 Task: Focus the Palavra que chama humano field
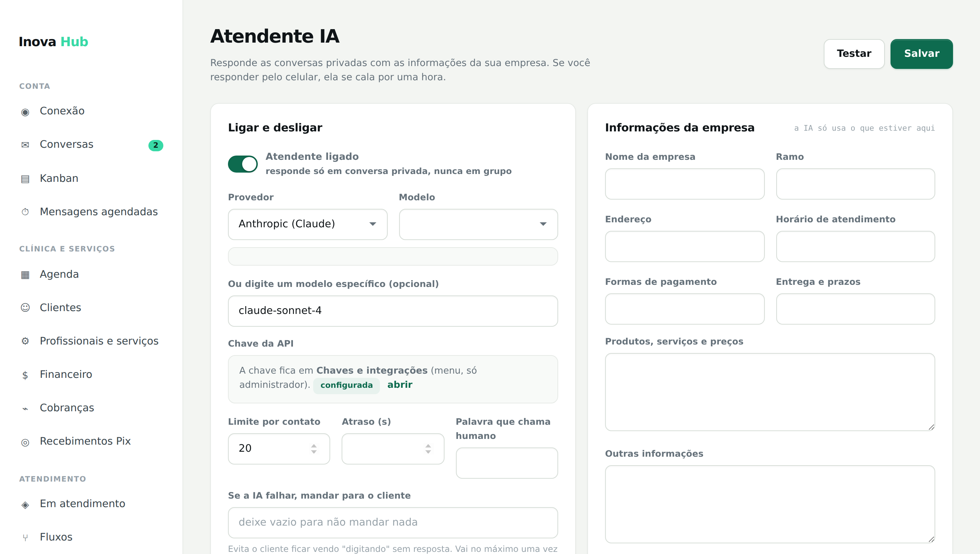pyautogui.click(x=507, y=463)
